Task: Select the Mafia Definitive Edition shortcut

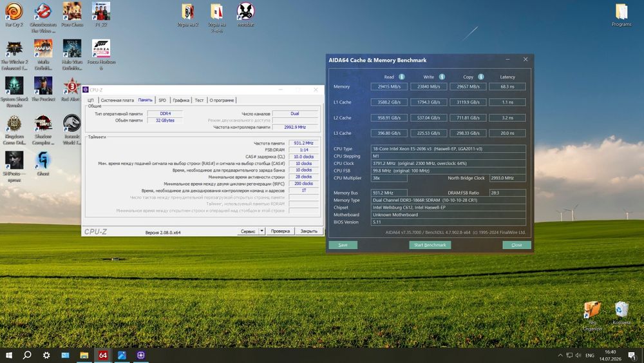Action: coord(43,55)
